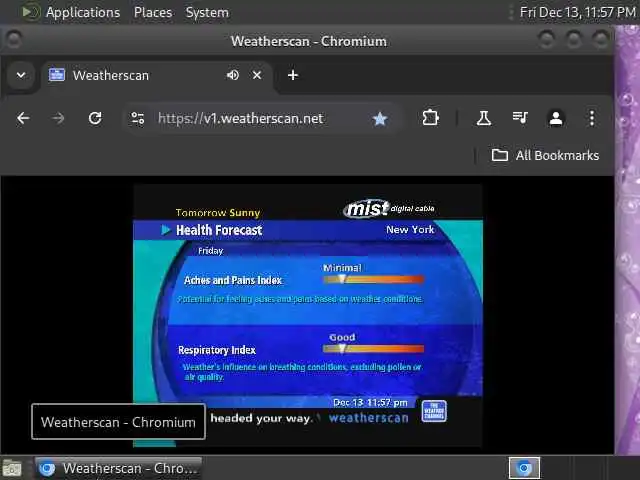
Task: Open the Places menu
Action: pyautogui.click(x=153, y=12)
